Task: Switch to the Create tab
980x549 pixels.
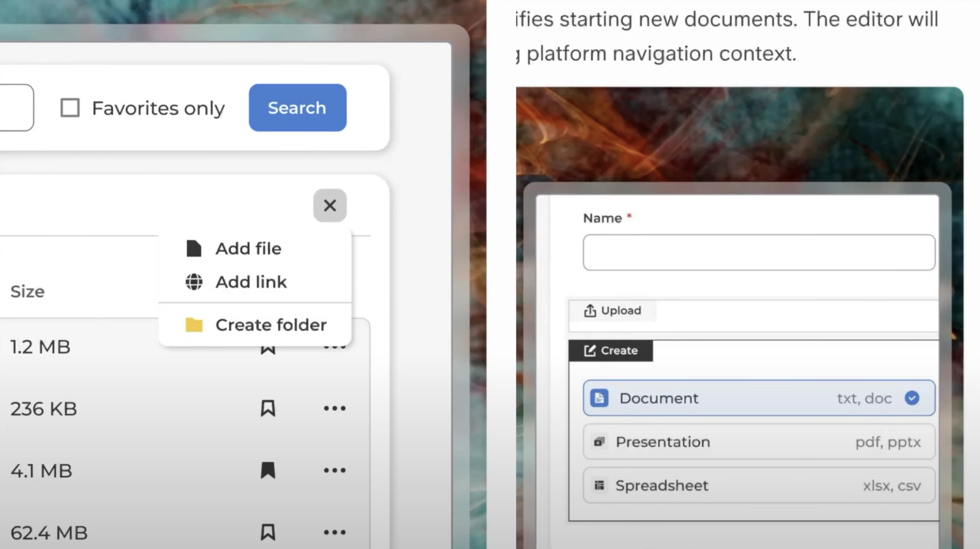Action: point(611,350)
